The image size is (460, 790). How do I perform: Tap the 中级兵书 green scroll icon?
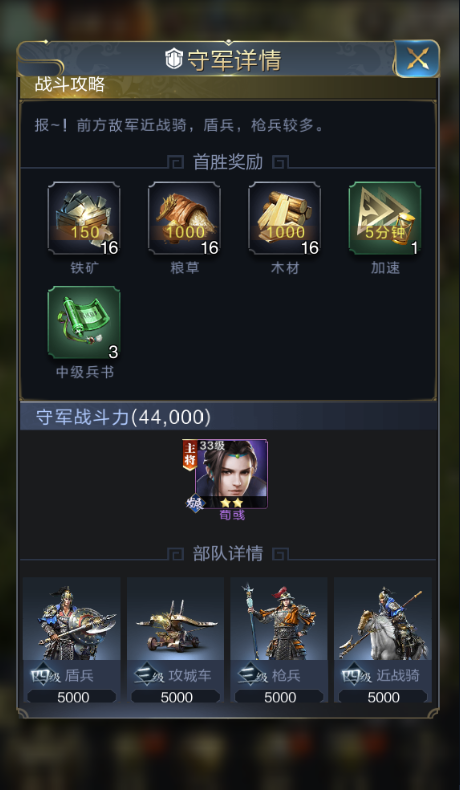84,322
